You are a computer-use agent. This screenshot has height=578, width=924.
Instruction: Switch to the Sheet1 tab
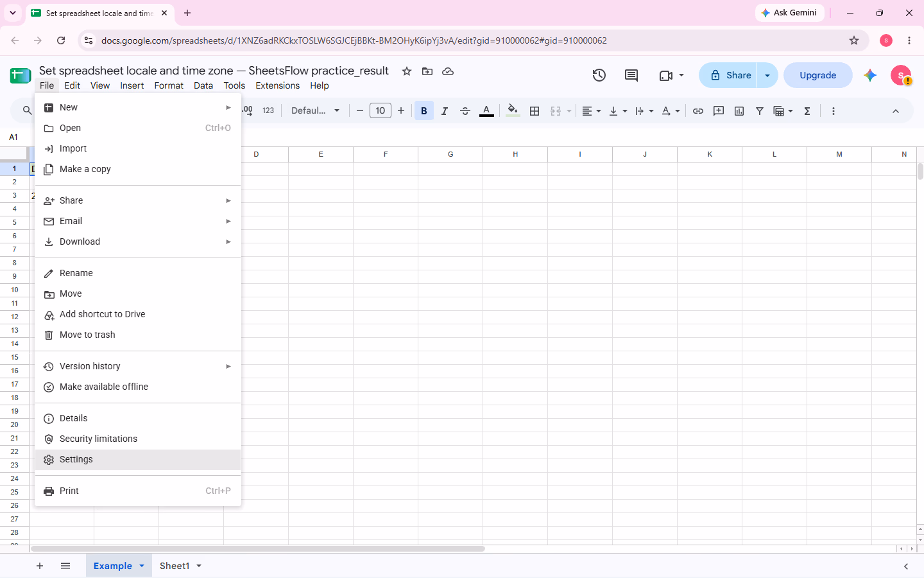point(175,566)
